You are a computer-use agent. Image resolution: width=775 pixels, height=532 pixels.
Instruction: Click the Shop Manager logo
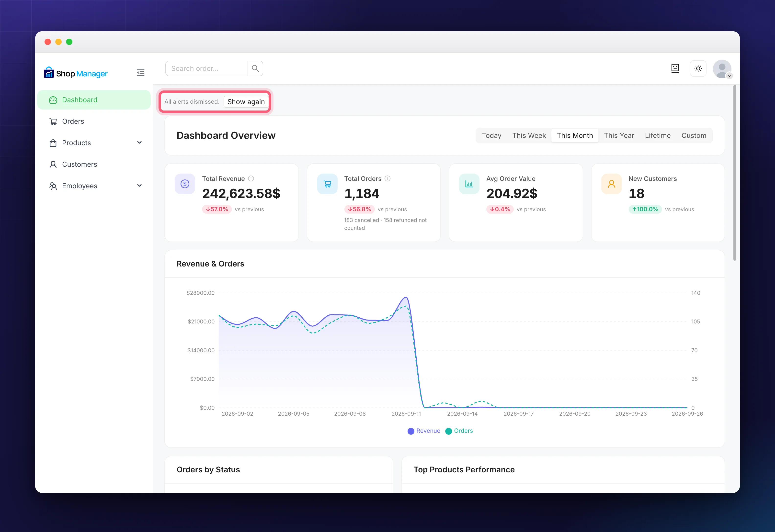click(x=76, y=73)
